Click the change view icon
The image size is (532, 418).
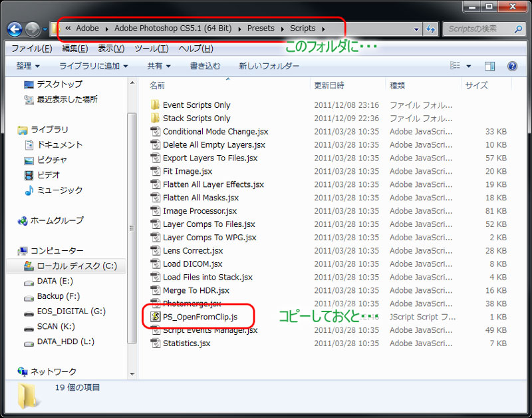tap(455, 65)
